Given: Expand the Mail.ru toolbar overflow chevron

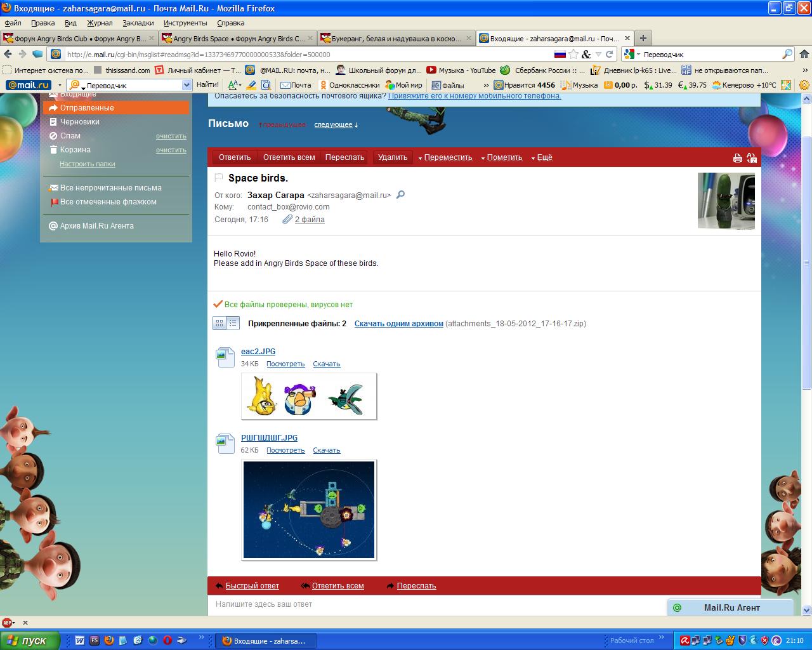Looking at the screenshot, I should (x=486, y=85).
